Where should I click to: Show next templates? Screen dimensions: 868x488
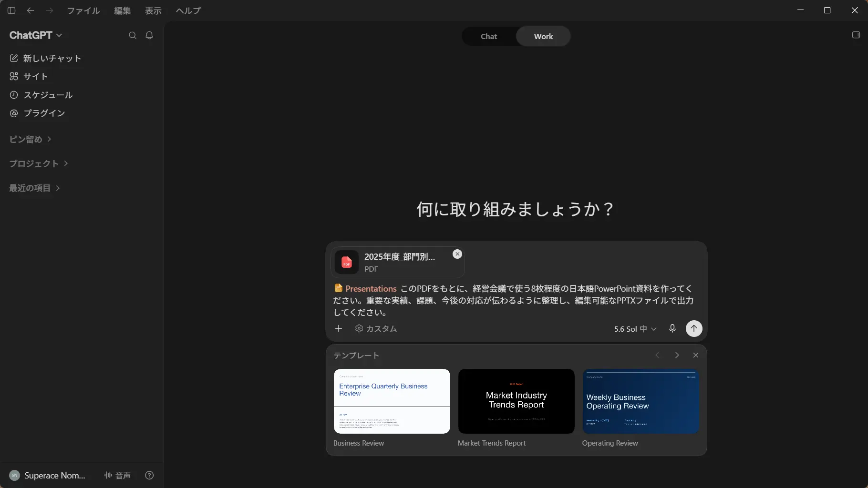677,355
